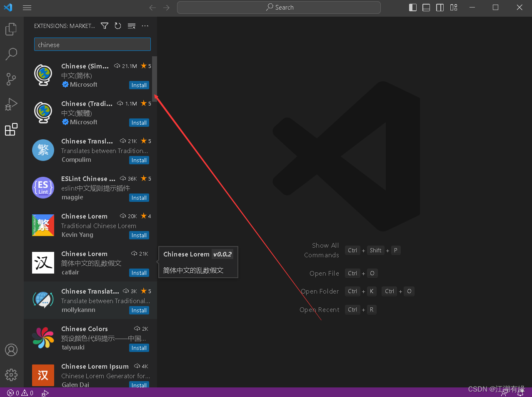Filter extensions with the funnel icon
The width and height of the screenshot is (532, 397).
[x=105, y=26]
